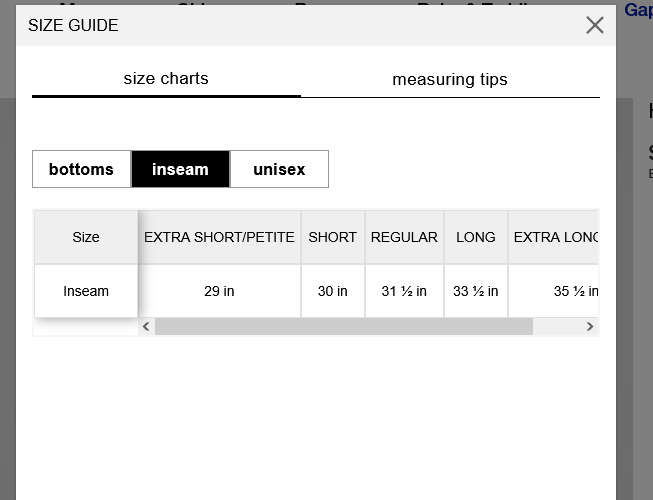This screenshot has height=500, width=653.
Task: Click the Inseam row label
Action: click(86, 291)
